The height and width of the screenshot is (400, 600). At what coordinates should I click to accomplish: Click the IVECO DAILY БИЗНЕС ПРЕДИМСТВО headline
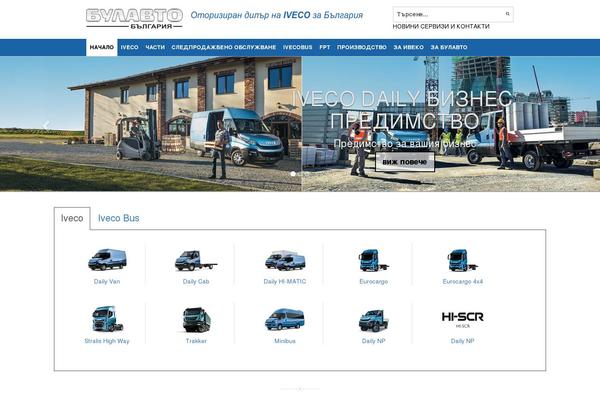402,110
